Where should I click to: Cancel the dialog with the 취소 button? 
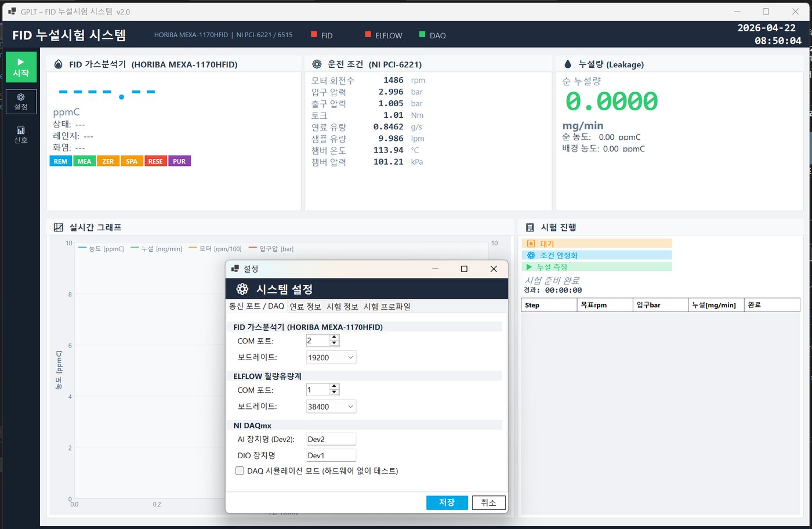[x=488, y=502]
